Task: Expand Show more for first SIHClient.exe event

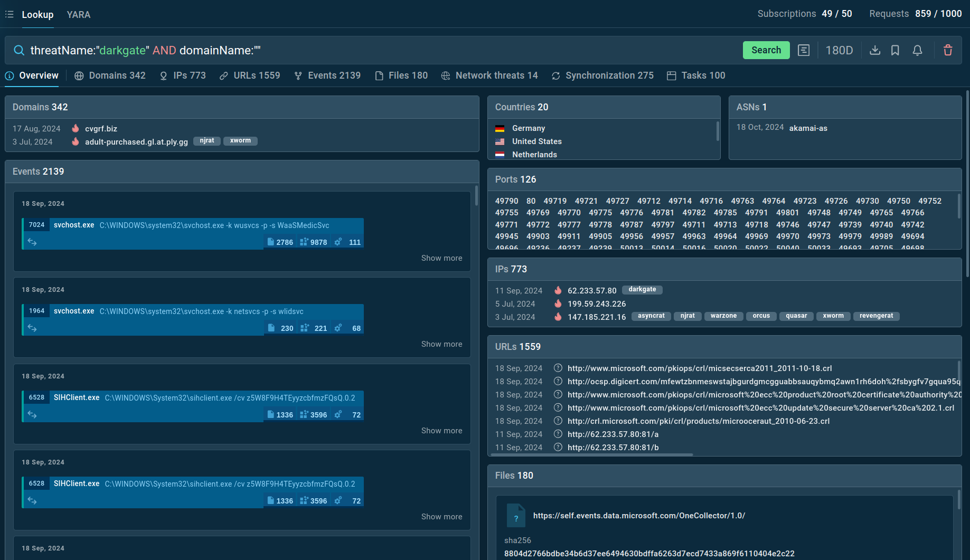Action: point(441,431)
